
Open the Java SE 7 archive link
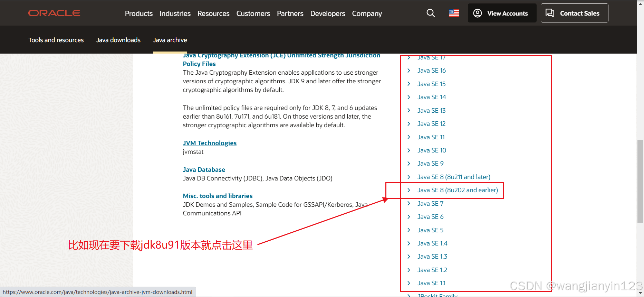click(430, 204)
